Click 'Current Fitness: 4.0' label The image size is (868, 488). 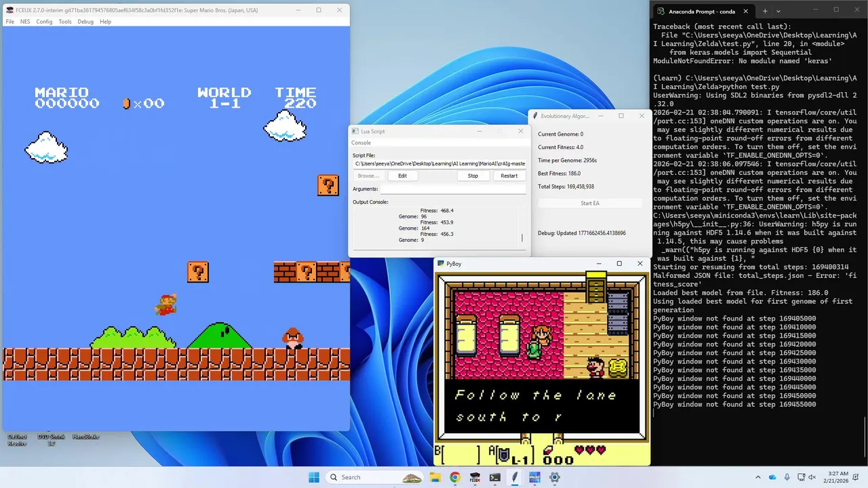coord(560,147)
